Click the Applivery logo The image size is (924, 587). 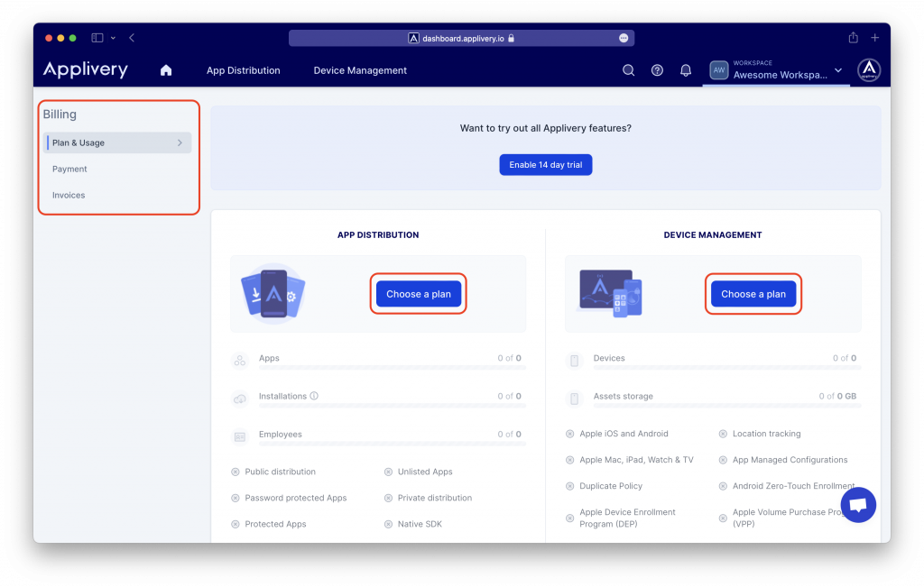(x=86, y=70)
